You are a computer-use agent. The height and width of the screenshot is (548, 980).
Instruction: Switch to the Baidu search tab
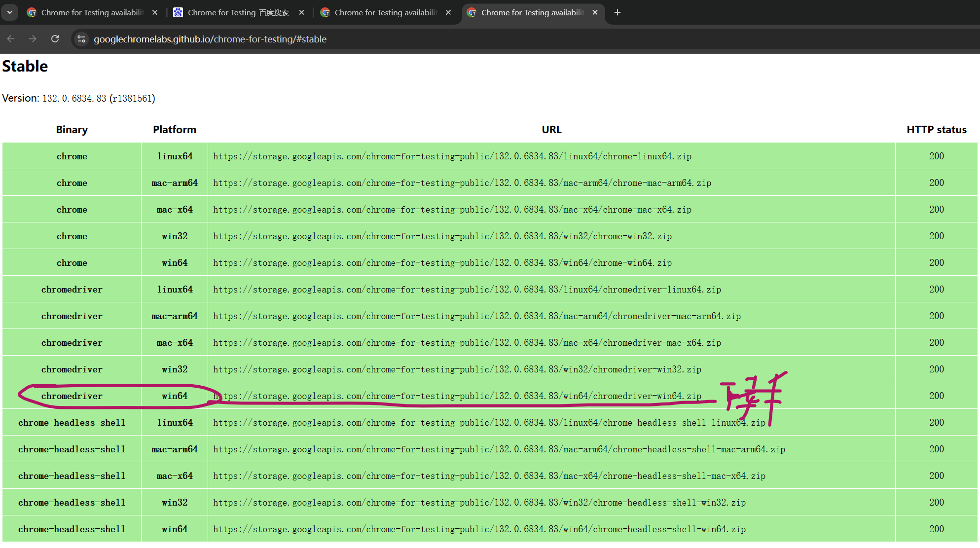tap(238, 12)
